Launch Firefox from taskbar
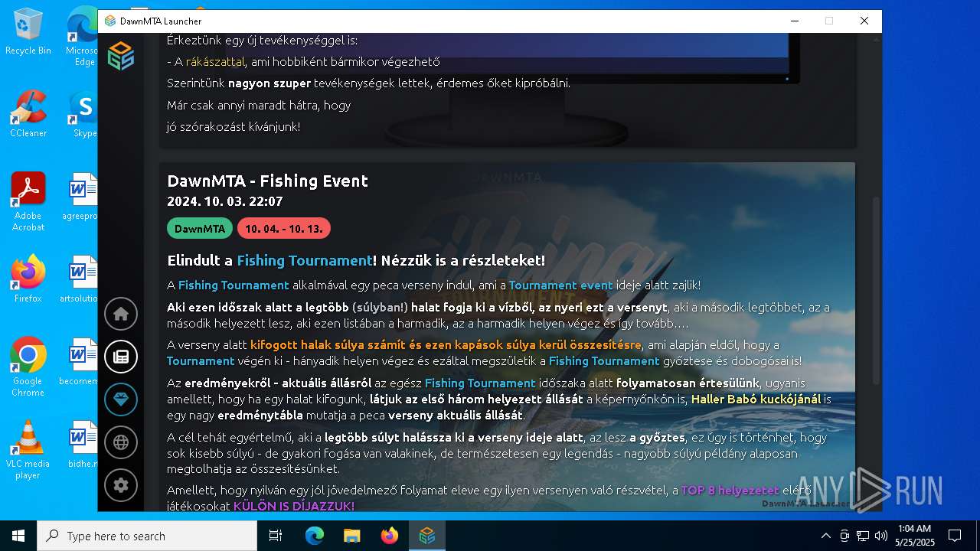The width and height of the screenshot is (980, 551). 390,536
